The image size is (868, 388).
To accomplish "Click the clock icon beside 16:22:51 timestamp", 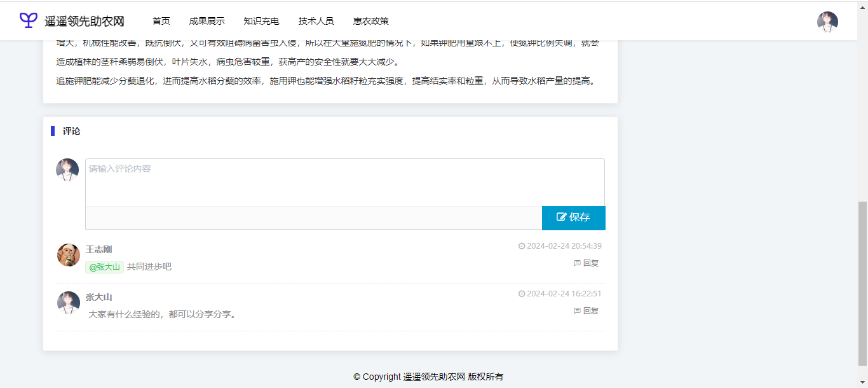I will tap(522, 294).
